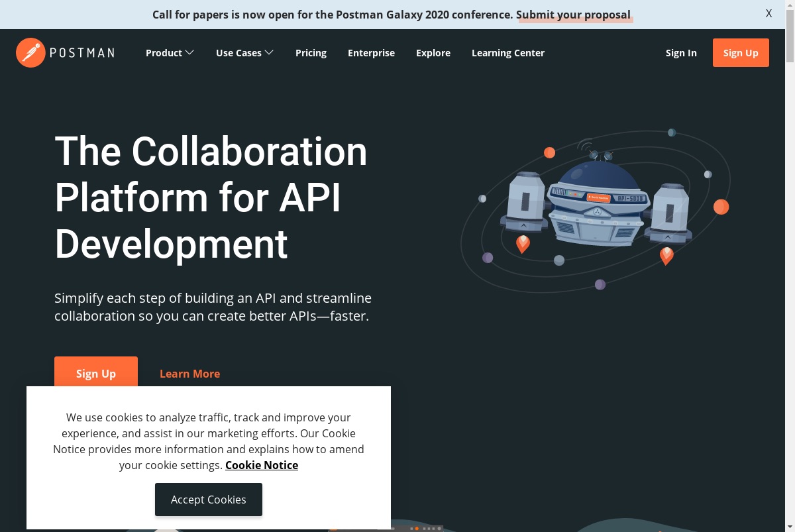This screenshot has width=795, height=532.
Task: Expand the Use Cases menu
Action: 244,53
